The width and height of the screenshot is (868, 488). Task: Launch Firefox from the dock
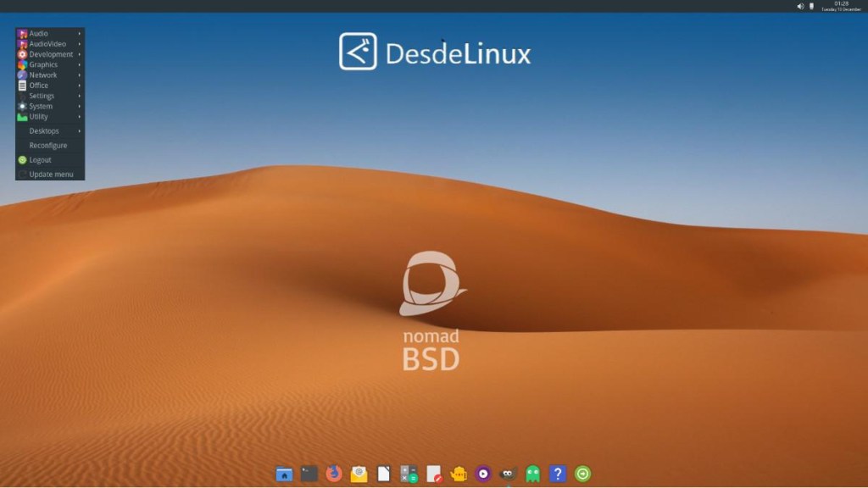[332, 474]
